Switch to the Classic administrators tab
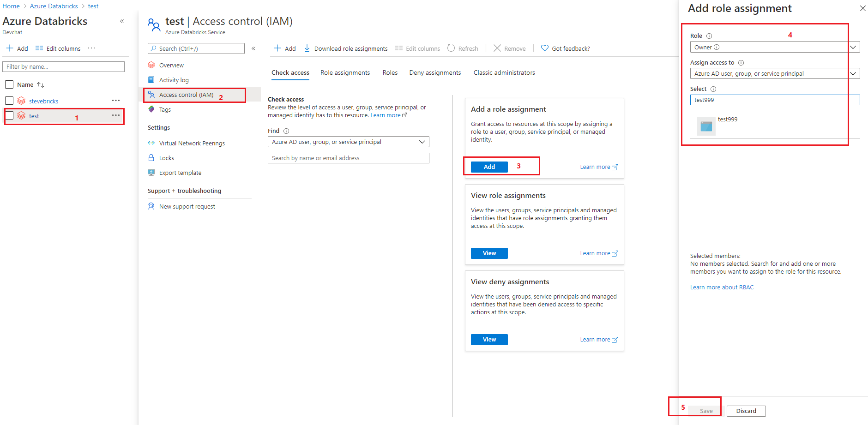 pos(504,72)
